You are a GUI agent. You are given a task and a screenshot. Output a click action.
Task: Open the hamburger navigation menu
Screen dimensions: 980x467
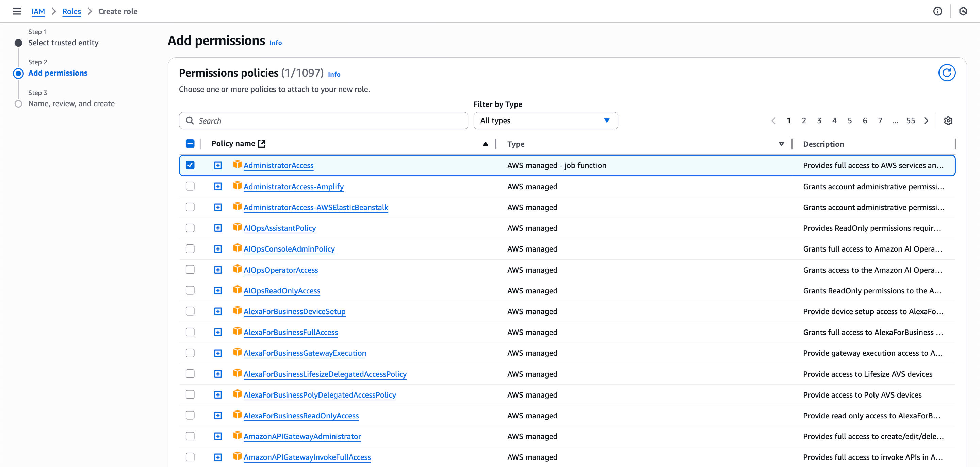[x=16, y=11]
